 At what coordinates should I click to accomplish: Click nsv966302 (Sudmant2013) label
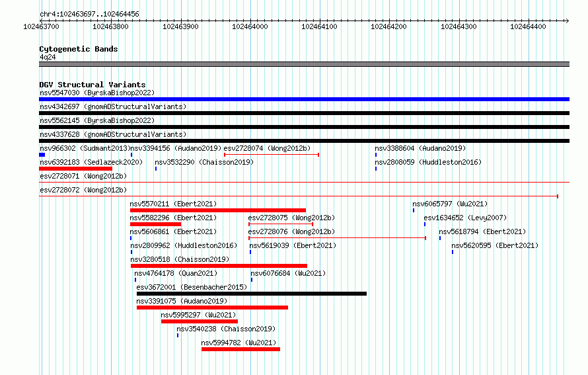click(85, 148)
